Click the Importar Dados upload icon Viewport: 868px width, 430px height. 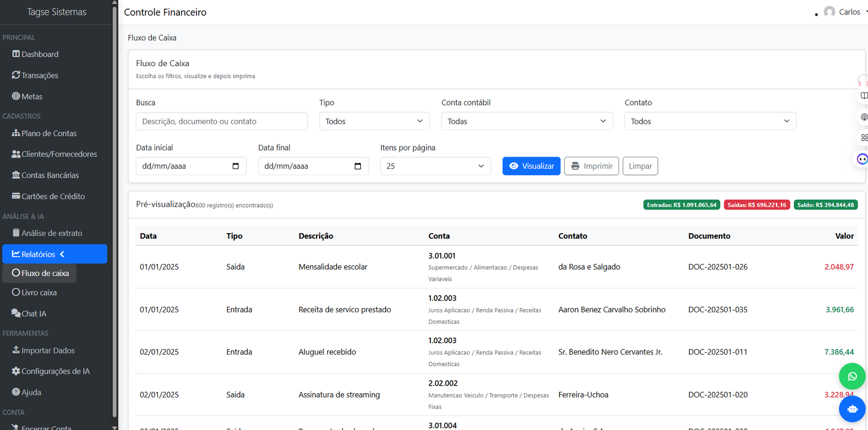[16, 350]
